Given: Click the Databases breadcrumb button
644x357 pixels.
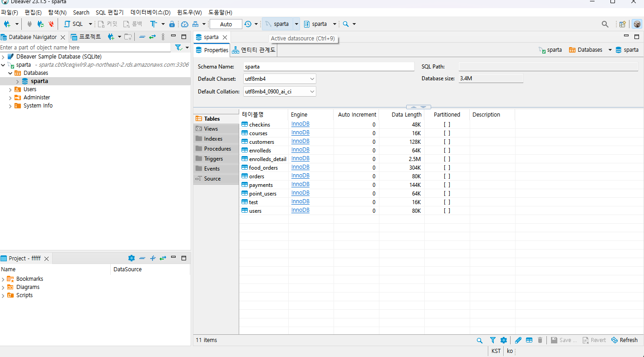Looking at the screenshot, I should click(586, 50).
